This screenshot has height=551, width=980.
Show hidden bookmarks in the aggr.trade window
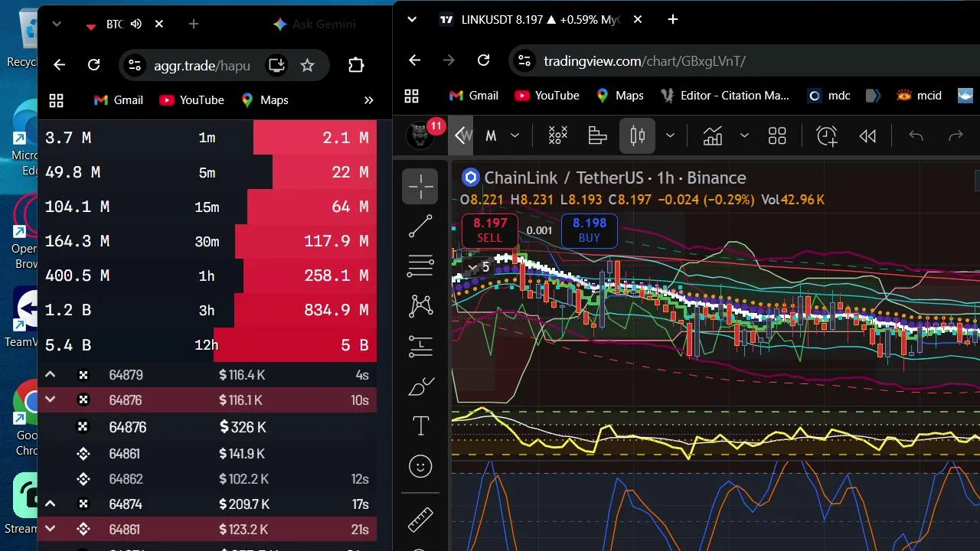368,100
